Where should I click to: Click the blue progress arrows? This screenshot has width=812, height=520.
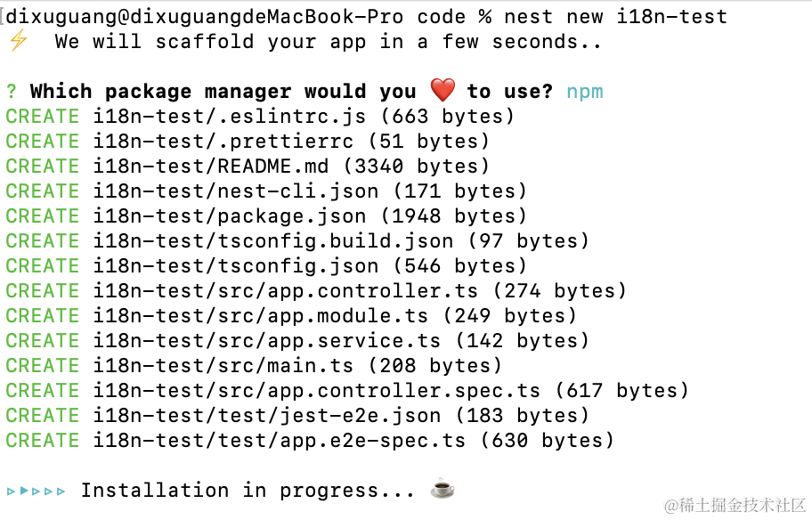tap(36, 490)
